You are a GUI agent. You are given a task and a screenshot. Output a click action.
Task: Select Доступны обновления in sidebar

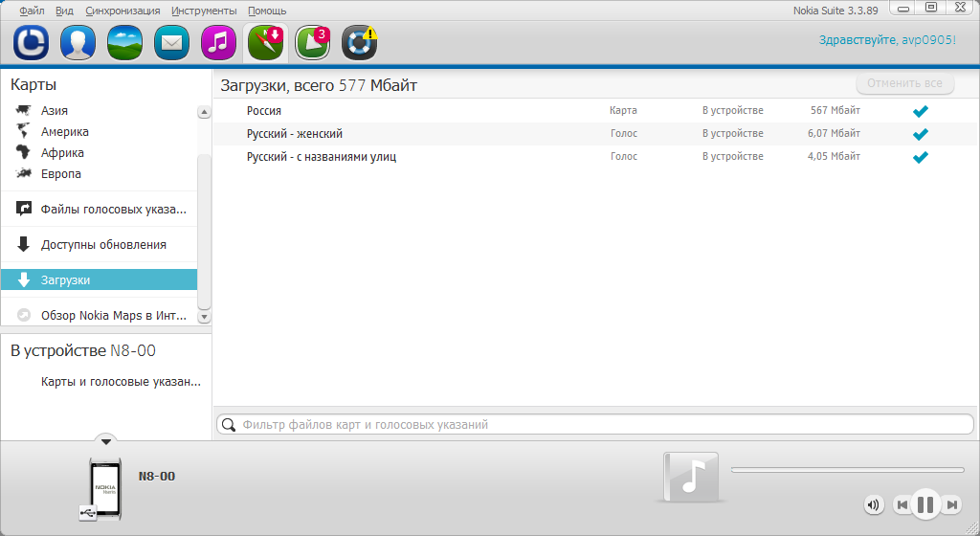tap(103, 245)
